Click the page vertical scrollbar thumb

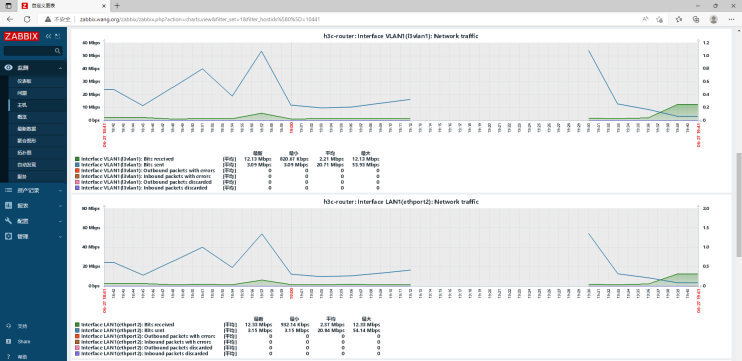[738, 205]
